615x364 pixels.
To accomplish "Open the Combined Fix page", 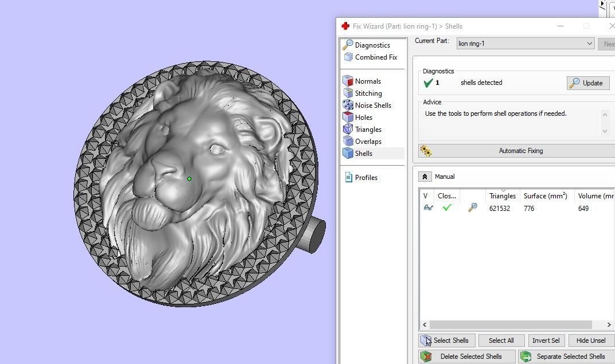I will point(370,57).
